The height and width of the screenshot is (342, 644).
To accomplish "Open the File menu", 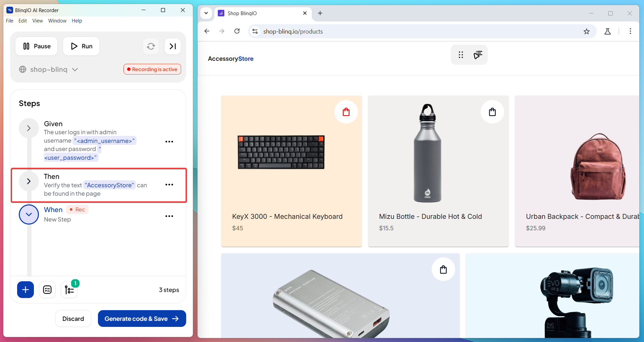I will [10, 21].
